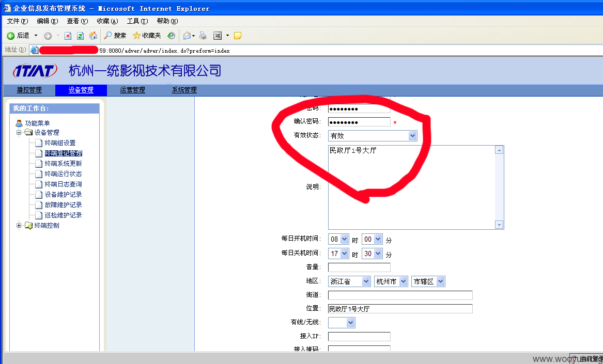The width and height of the screenshot is (603, 364).
Task: Click the 密码 password field
Action: tap(359, 108)
